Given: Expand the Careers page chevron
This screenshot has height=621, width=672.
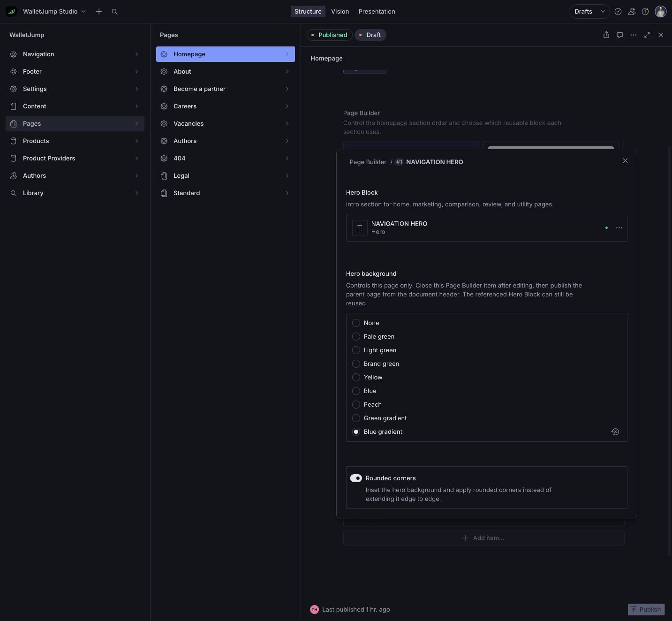Looking at the screenshot, I should pyautogui.click(x=287, y=106).
